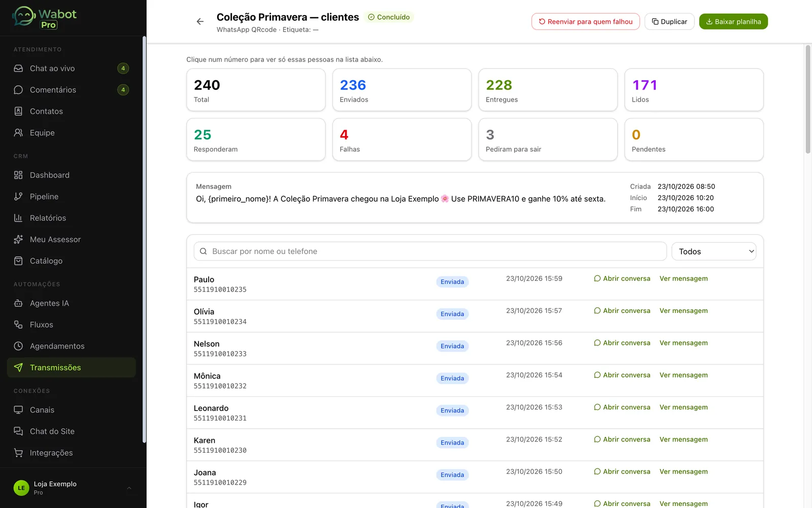
Task: Click Reenviar para quem falhou button
Action: [x=586, y=21]
